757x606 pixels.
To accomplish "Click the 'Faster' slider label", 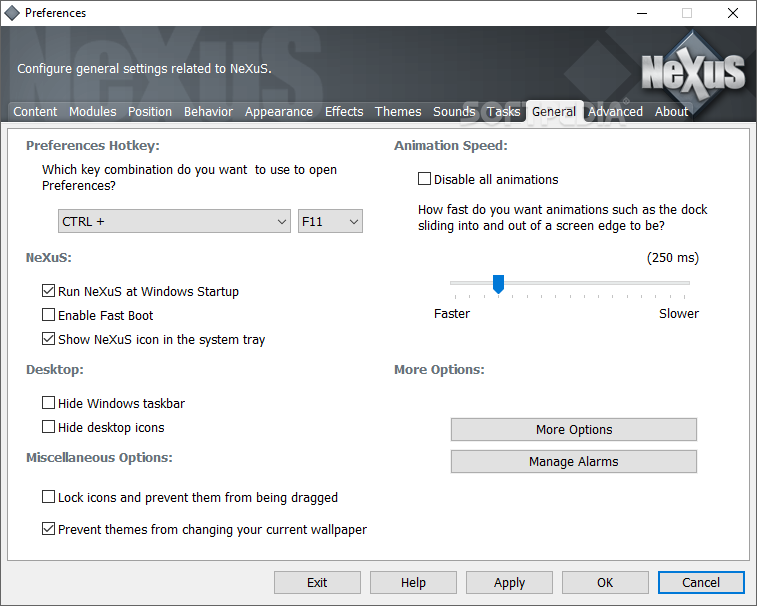I will pos(452,314).
